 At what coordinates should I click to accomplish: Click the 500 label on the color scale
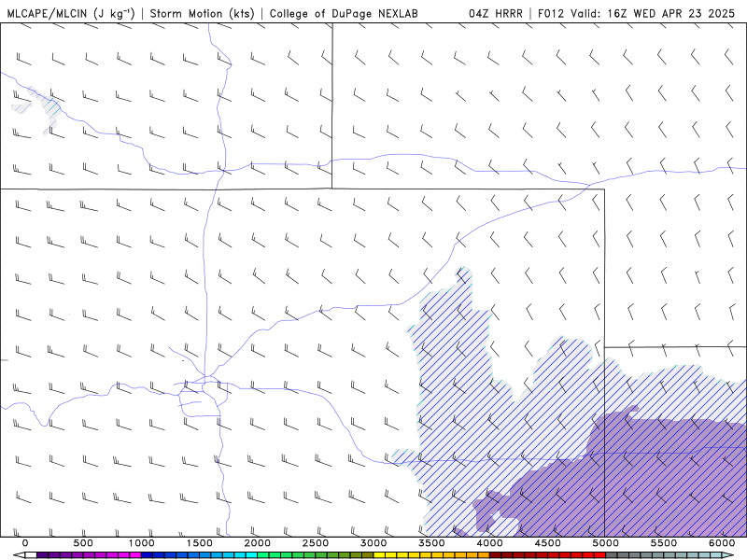[83, 543]
